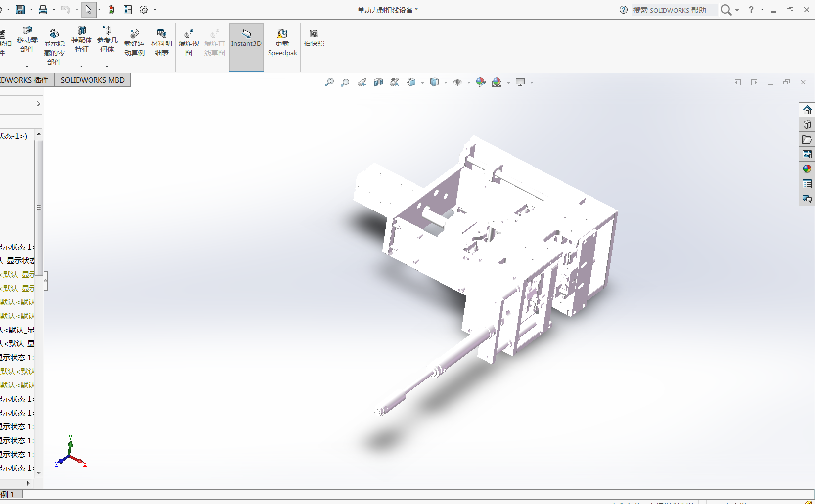This screenshot has width=815, height=504.
Task: Open Edit Appearance color ball icon
Action: coord(480,82)
